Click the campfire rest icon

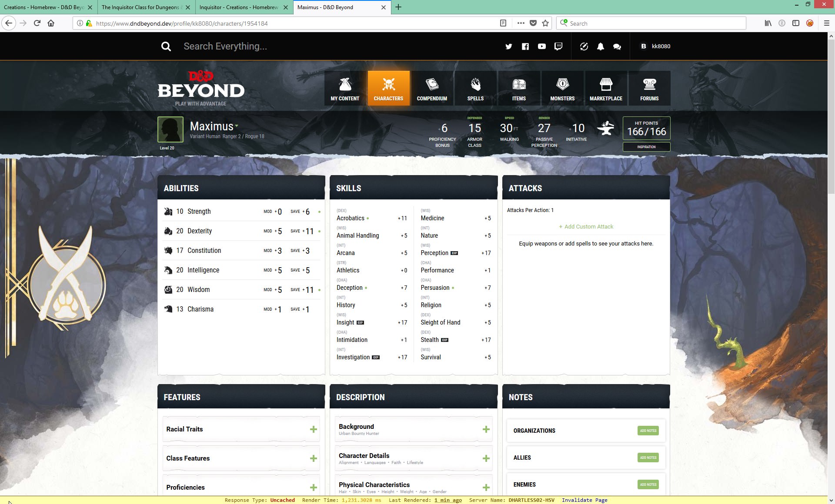pyautogui.click(x=605, y=128)
